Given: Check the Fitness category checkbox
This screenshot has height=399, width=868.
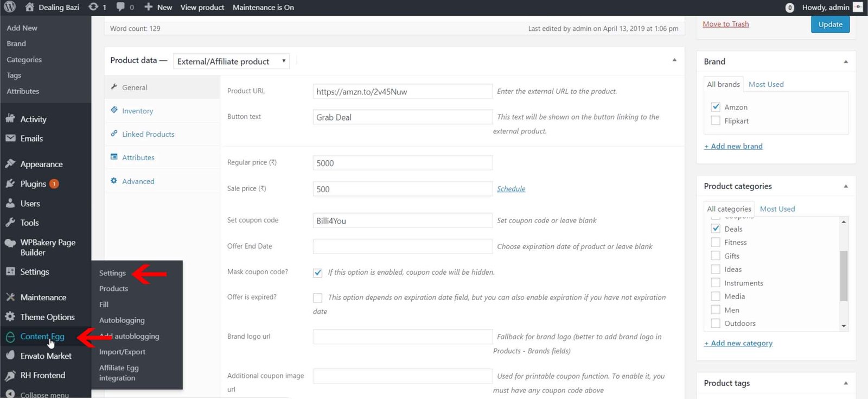Looking at the screenshot, I should coord(716,242).
